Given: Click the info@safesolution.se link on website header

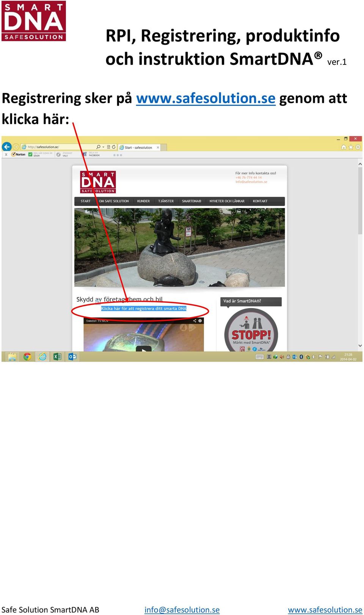Looking at the screenshot, I should 251,182.
